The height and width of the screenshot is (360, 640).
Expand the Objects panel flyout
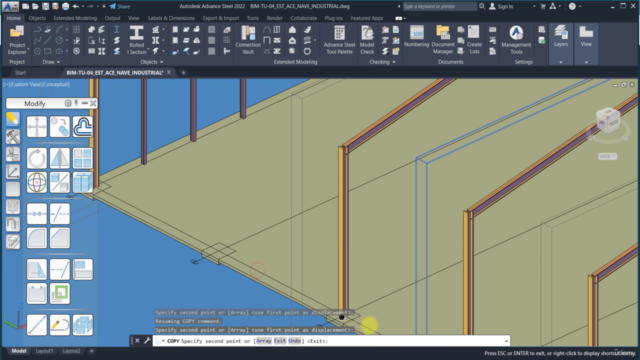click(x=152, y=62)
